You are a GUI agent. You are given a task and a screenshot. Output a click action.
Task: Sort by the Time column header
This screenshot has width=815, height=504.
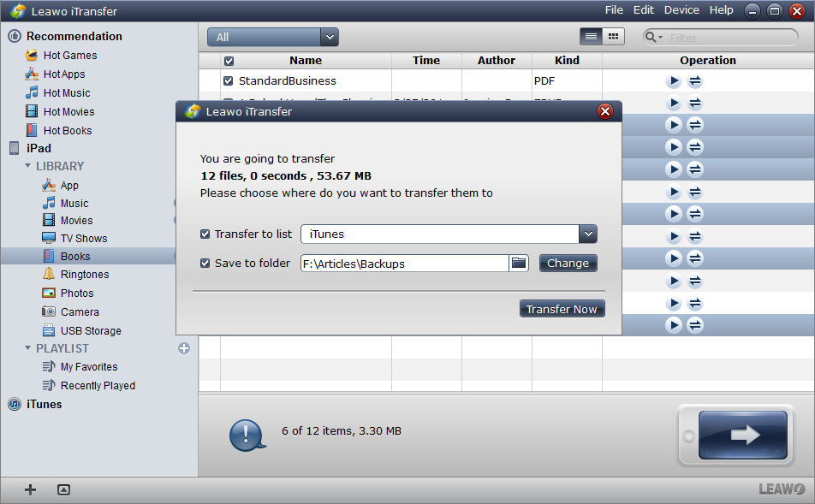pyautogui.click(x=426, y=61)
